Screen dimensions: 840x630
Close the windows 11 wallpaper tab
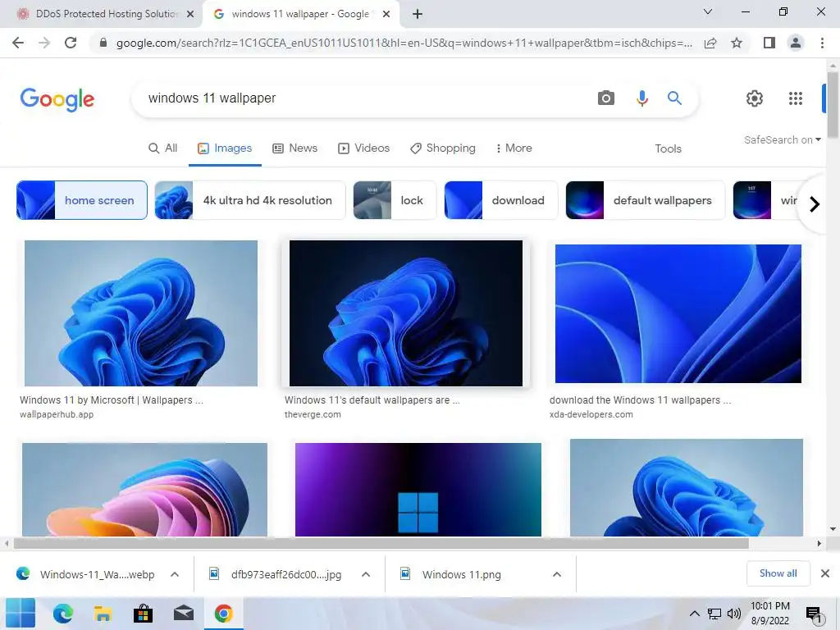pyautogui.click(x=386, y=14)
